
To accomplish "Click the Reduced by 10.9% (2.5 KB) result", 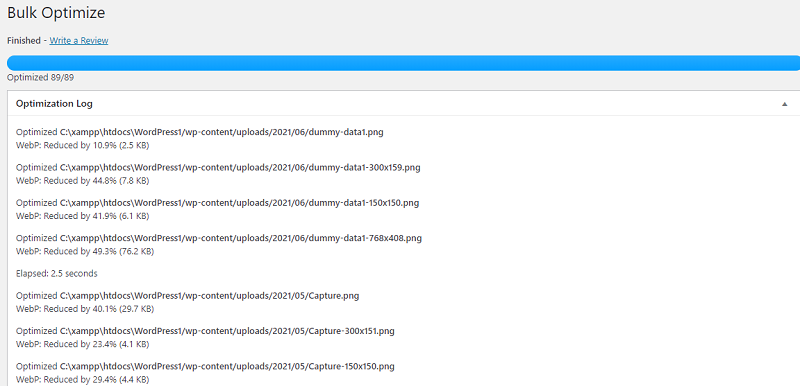I will 83,145.
